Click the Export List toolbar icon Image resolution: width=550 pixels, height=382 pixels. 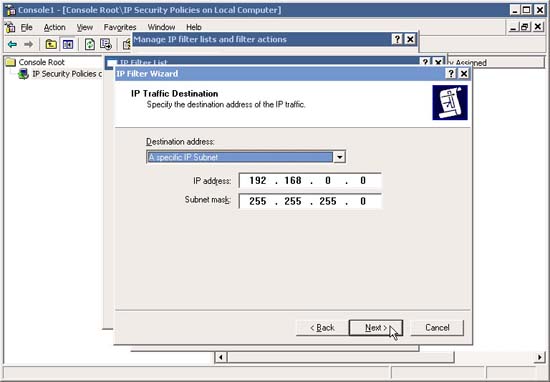pyautogui.click(x=106, y=44)
